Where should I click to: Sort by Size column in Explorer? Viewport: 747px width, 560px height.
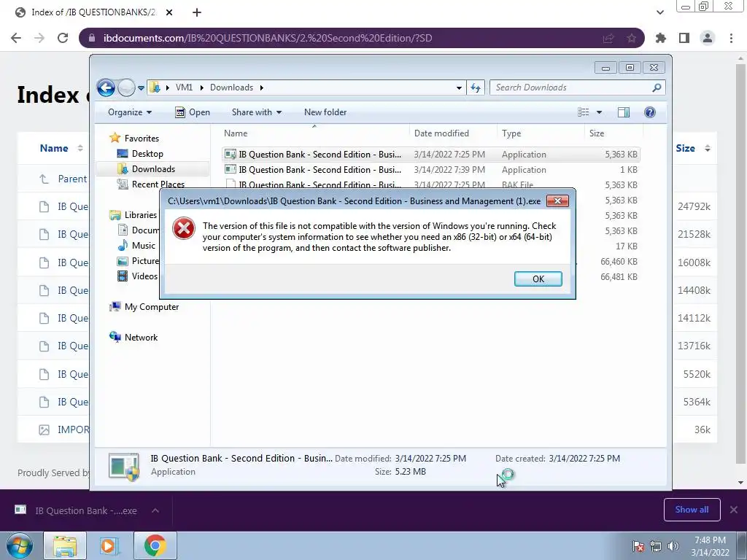point(614,133)
